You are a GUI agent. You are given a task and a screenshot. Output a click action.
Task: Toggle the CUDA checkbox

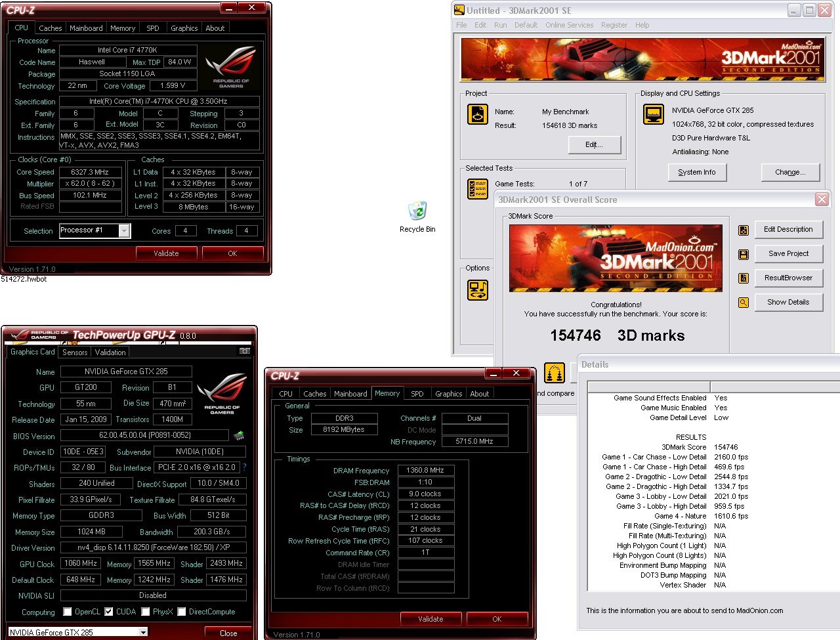[109, 612]
